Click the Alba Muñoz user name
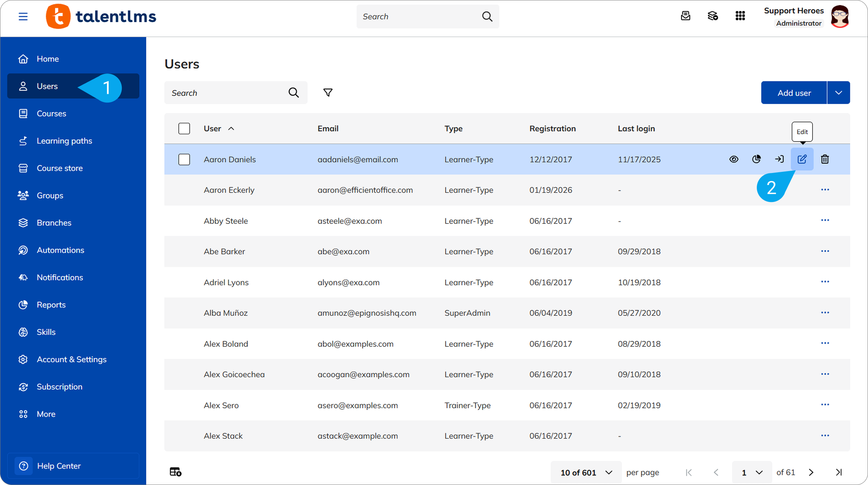This screenshot has height=485, width=868. 225,313
